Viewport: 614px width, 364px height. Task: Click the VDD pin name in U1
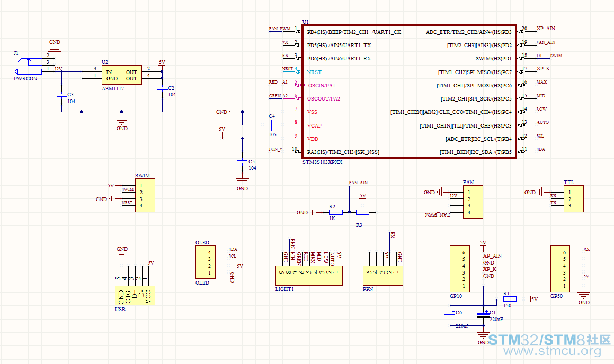point(313,139)
